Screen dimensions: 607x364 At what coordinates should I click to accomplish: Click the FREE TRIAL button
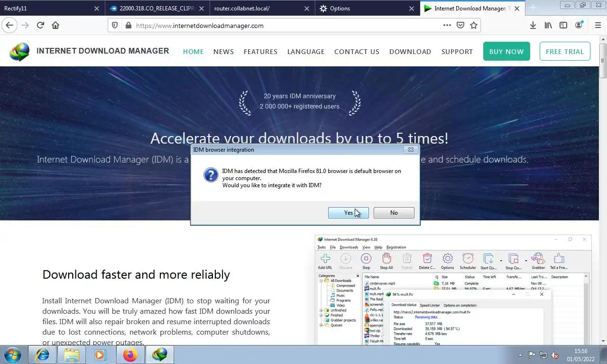(x=565, y=51)
